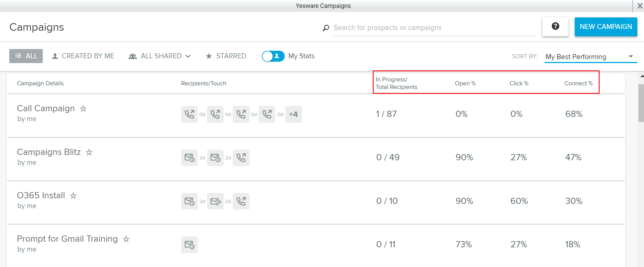Click the Open % column header

[465, 83]
